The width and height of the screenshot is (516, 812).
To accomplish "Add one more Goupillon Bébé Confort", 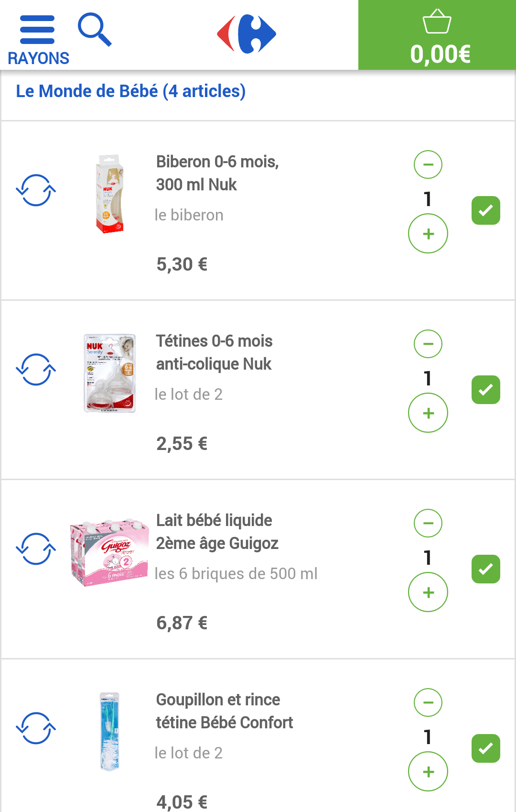I will pos(428,772).
